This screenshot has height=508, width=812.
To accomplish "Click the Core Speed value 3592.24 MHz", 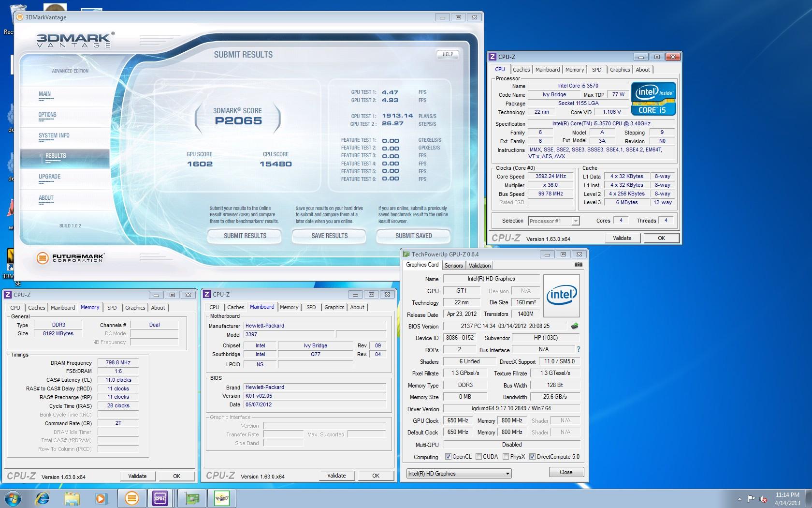I will 551,177.
